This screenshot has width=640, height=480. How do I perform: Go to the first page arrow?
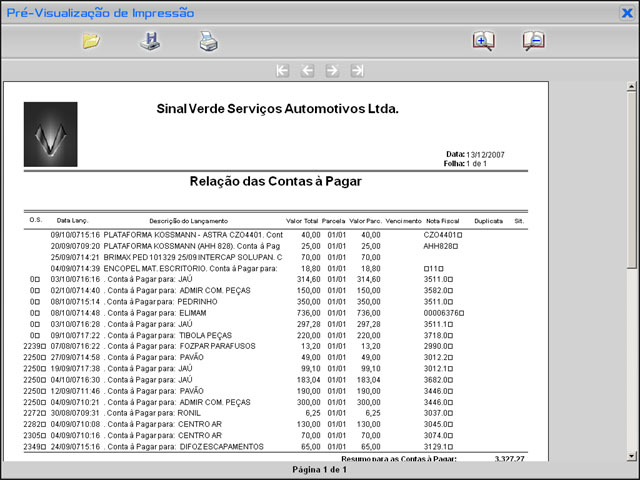coord(282,71)
